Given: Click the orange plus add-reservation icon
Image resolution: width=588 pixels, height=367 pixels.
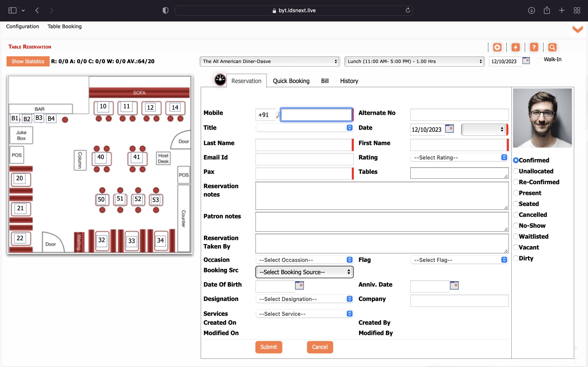Looking at the screenshot, I should click(497, 47).
